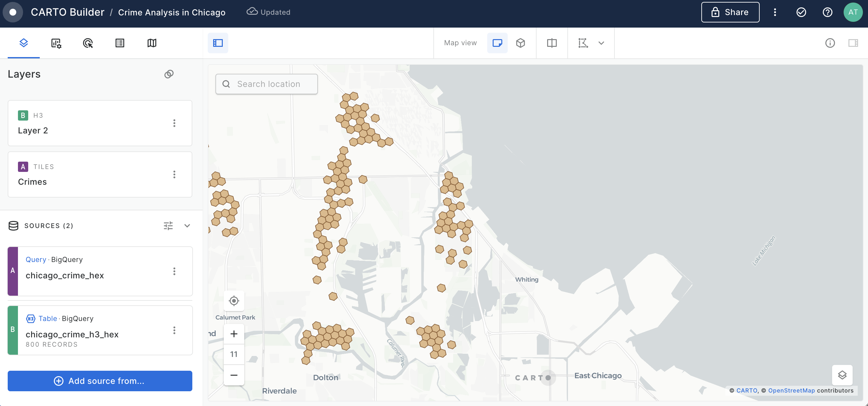Image resolution: width=868 pixels, height=406 pixels.
Task: Expand selection tool mode dropdown
Action: click(x=601, y=43)
